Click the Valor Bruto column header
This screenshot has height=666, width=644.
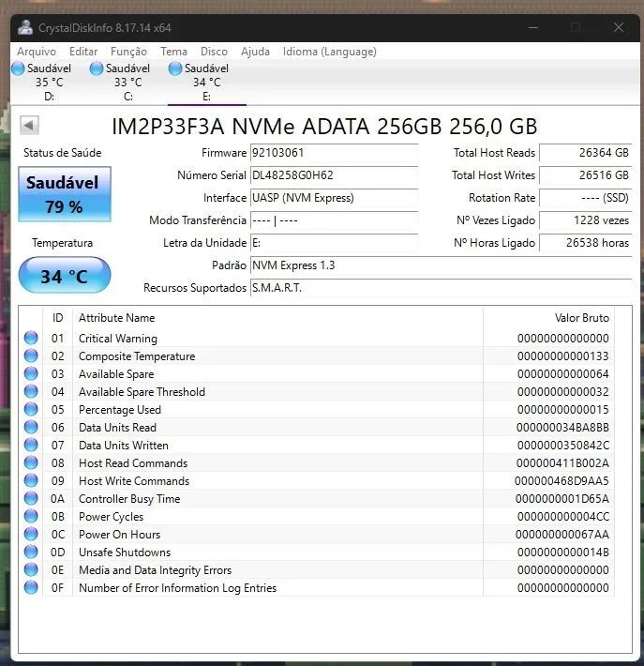coord(548,318)
